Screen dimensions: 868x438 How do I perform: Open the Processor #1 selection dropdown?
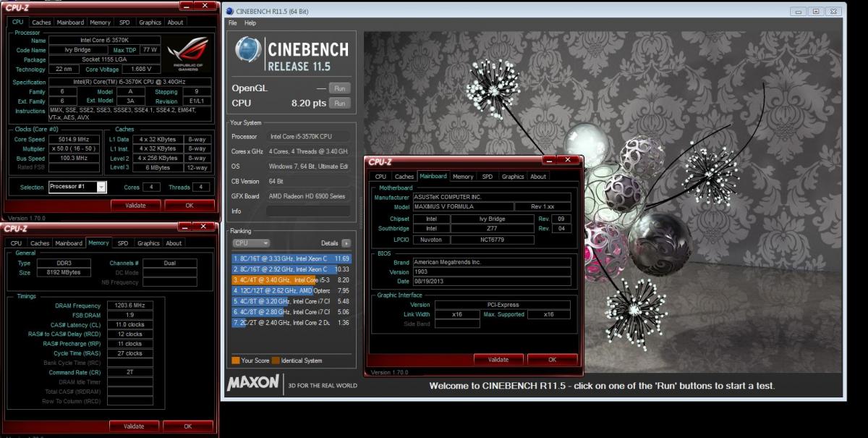101,187
